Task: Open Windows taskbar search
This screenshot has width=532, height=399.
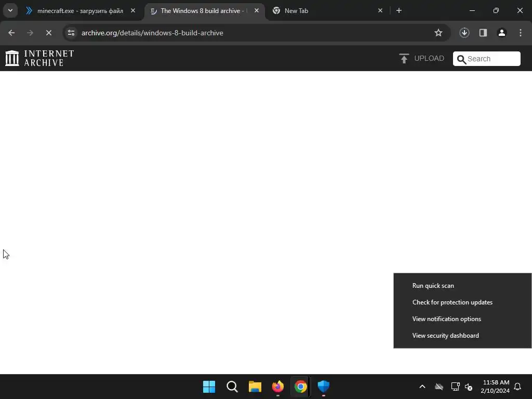Action: click(232, 387)
